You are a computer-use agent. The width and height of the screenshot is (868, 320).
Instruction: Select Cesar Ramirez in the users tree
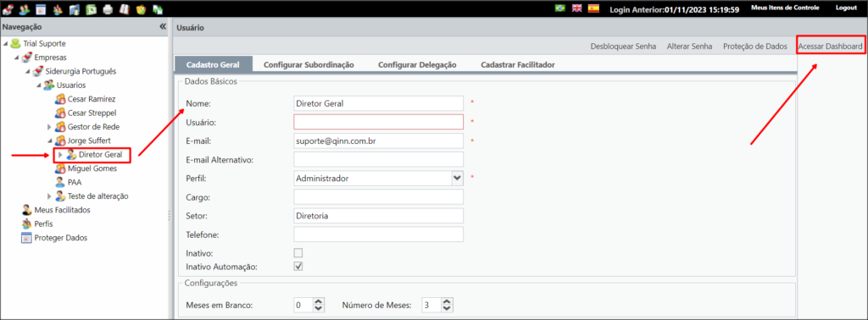click(x=92, y=99)
